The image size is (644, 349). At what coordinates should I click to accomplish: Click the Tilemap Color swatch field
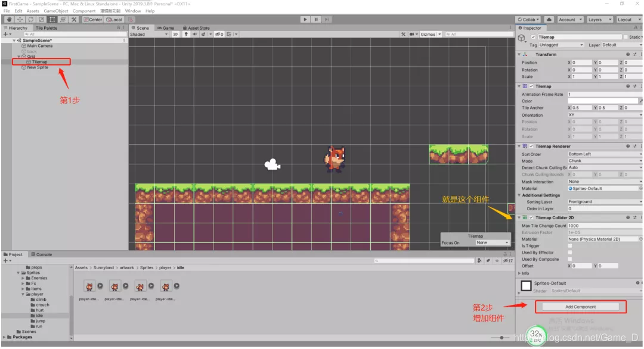602,101
